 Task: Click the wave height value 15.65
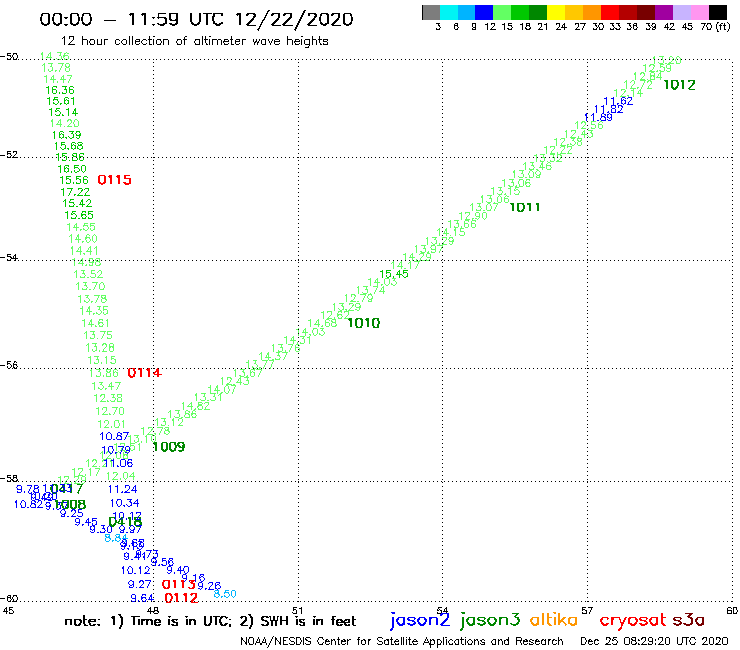[x=79, y=215]
